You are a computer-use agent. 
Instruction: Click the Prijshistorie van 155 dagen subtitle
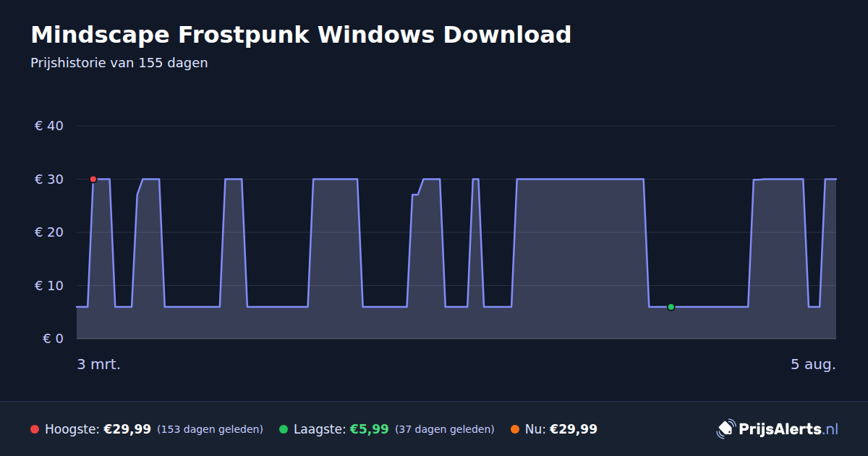[x=119, y=63]
